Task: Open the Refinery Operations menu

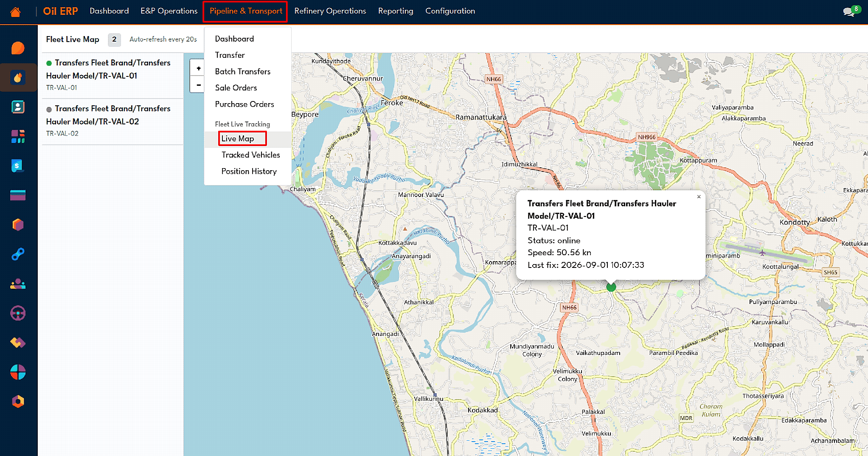Action: point(330,11)
